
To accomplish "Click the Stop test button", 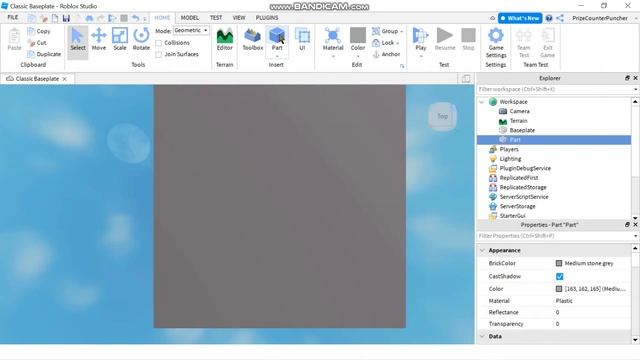I will coord(468,39).
